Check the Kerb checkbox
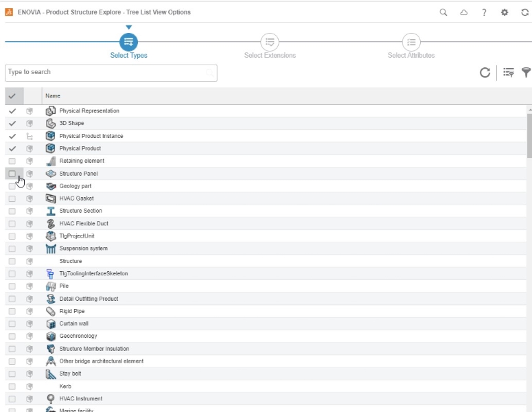 click(x=12, y=386)
